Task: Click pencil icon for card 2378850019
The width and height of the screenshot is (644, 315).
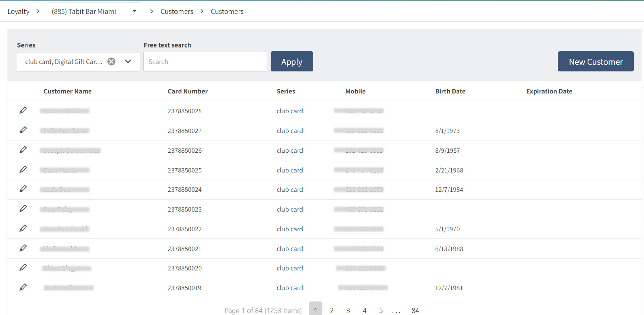Action: tap(23, 287)
